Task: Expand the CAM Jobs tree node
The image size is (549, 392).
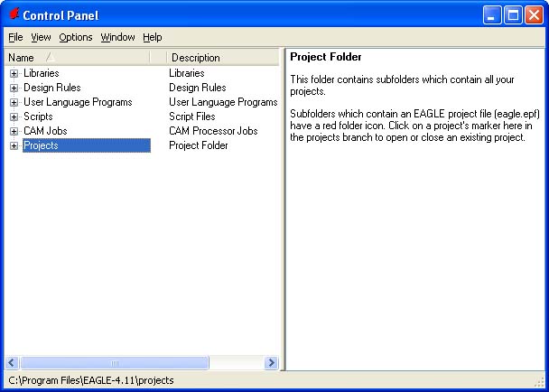Action: pos(14,131)
